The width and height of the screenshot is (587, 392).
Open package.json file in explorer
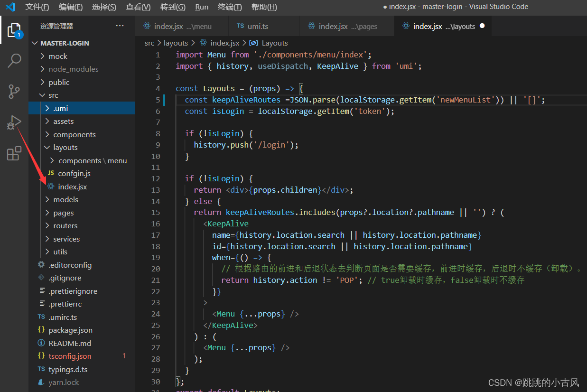click(x=70, y=330)
